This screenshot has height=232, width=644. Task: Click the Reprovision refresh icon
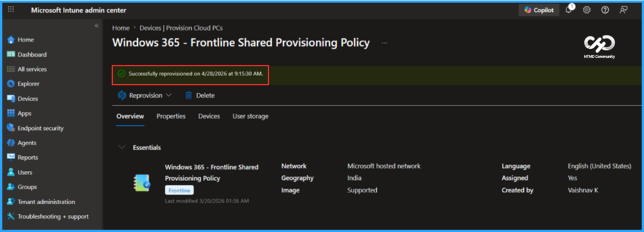[121, 96]
